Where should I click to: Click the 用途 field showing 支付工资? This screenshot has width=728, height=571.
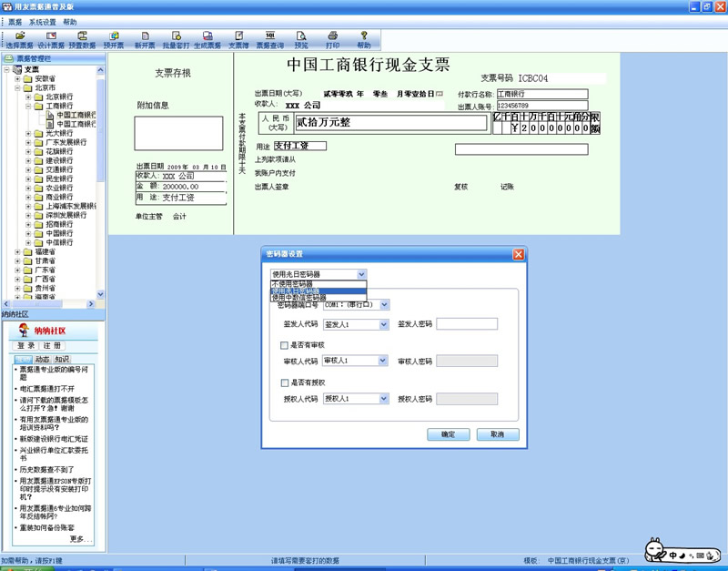(300, 146)
